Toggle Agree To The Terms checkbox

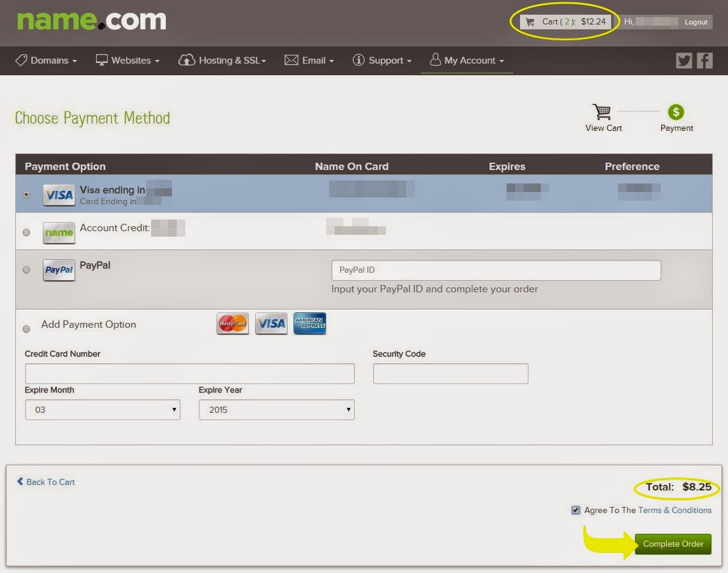coord(576,511)
